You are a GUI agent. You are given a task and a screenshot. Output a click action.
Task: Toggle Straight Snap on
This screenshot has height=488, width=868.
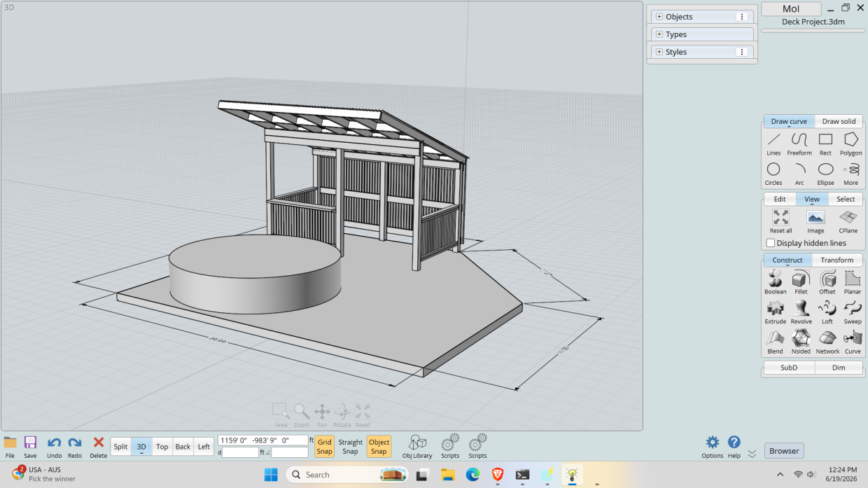click(351, 447)
